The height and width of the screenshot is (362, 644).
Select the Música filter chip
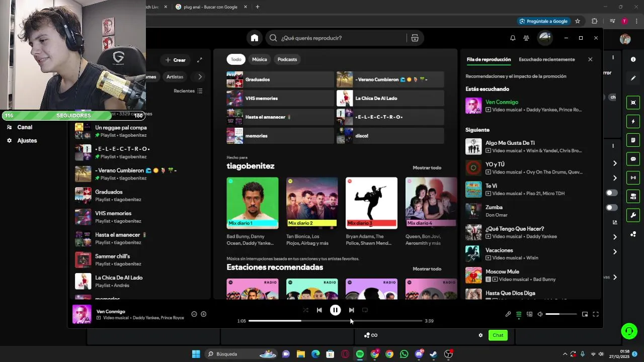pyautogui.click(x=260, y=59)
